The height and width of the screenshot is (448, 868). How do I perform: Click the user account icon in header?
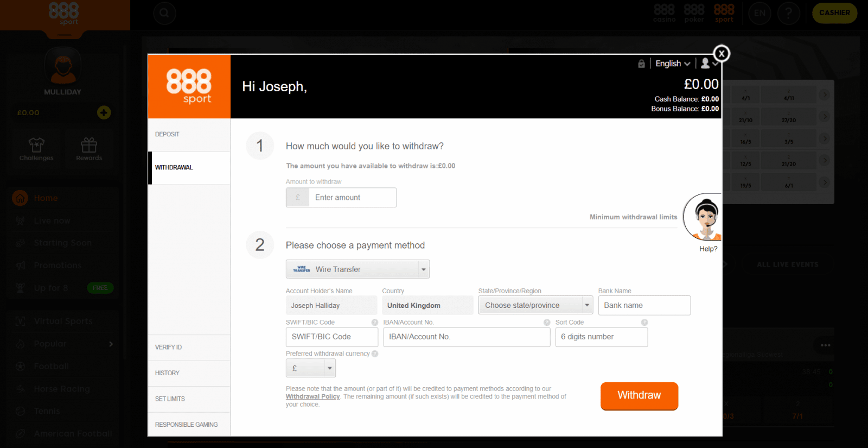pyautogui.click(x=705, y=64)
